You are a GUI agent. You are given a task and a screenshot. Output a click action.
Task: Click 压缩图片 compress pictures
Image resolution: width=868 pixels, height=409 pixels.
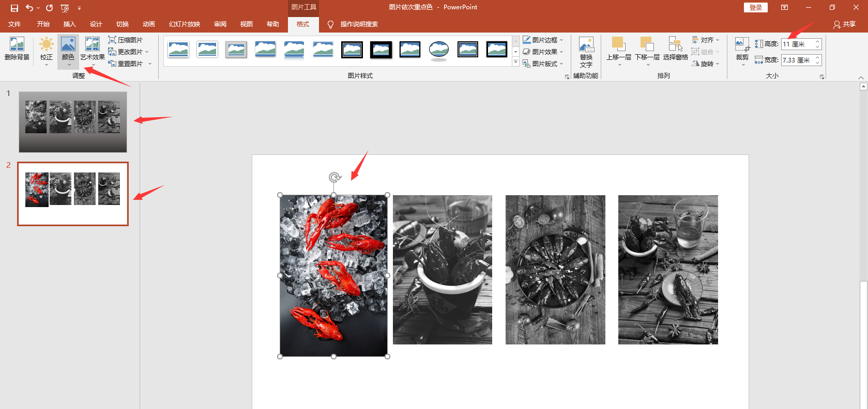click(x=125, y=40)
